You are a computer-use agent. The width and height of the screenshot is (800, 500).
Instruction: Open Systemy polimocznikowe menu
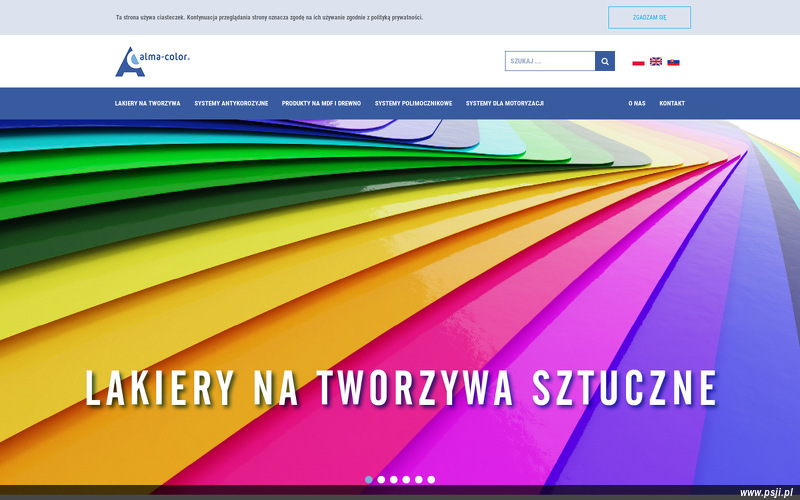tap(413, 104)
